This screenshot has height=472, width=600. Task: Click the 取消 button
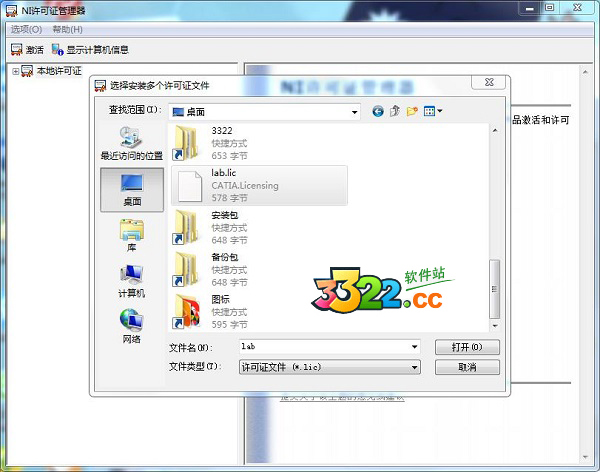tap(467, 367)
